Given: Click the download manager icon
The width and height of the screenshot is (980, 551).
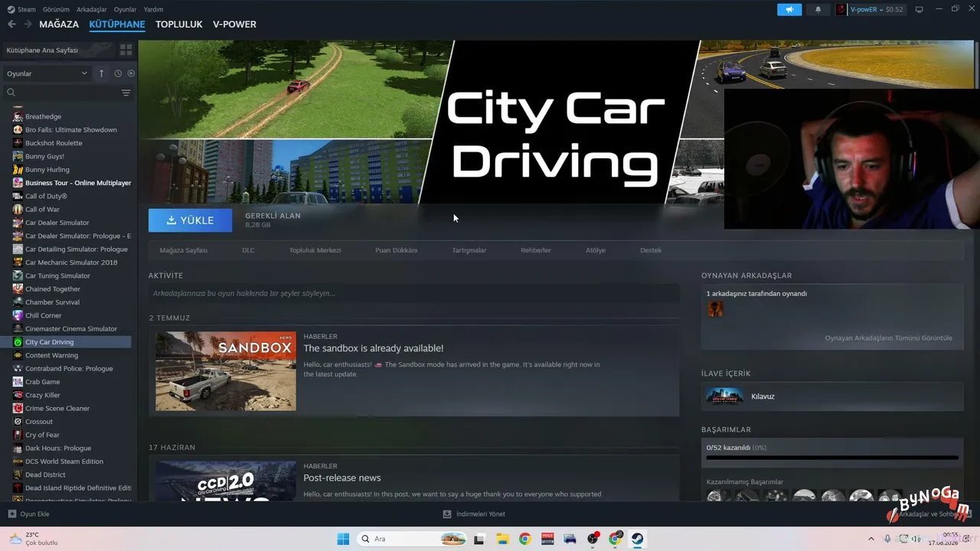Looking at the screenshot, I should point(447,514).
